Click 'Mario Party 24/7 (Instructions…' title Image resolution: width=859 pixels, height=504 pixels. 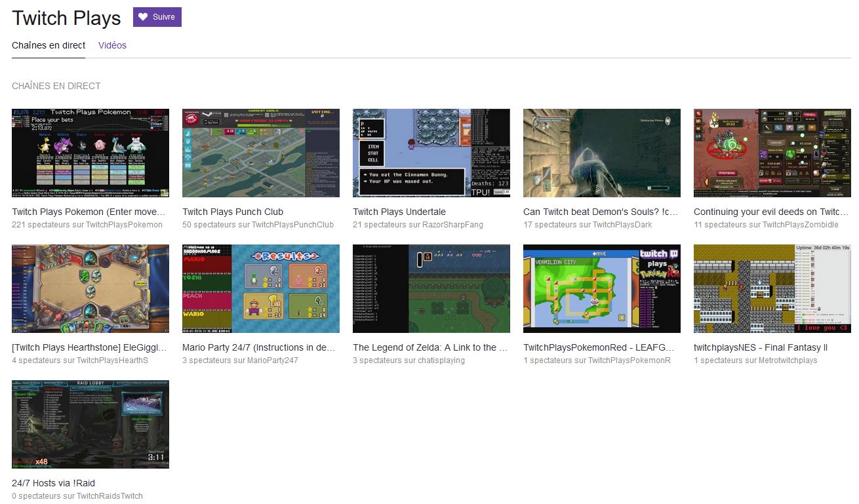259,347
